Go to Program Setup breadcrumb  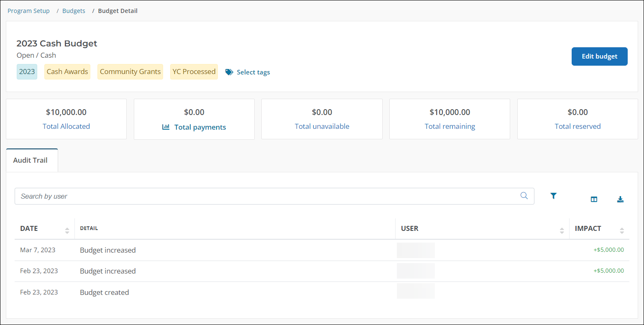(x=28, y=11)
